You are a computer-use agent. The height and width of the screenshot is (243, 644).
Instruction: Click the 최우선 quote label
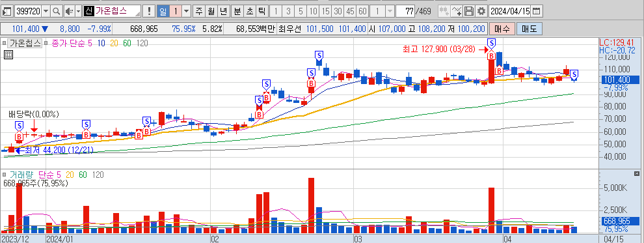point(289,29)
